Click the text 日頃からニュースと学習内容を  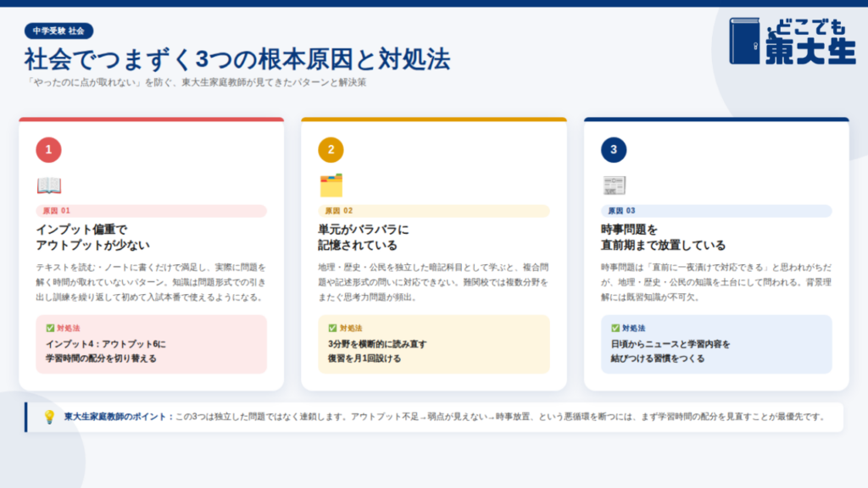pyautogui.click(x=670, y=344)
